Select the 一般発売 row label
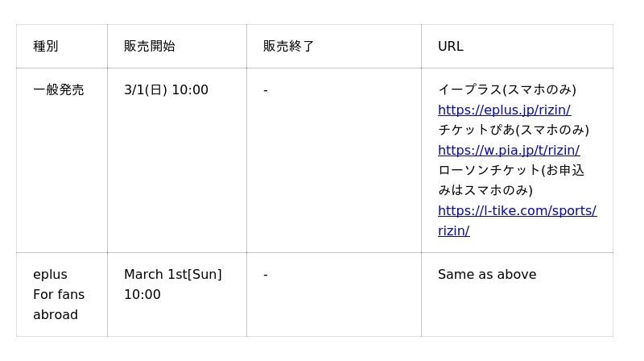The width and height of the screenshot is (644, 361). pos(59,89)
